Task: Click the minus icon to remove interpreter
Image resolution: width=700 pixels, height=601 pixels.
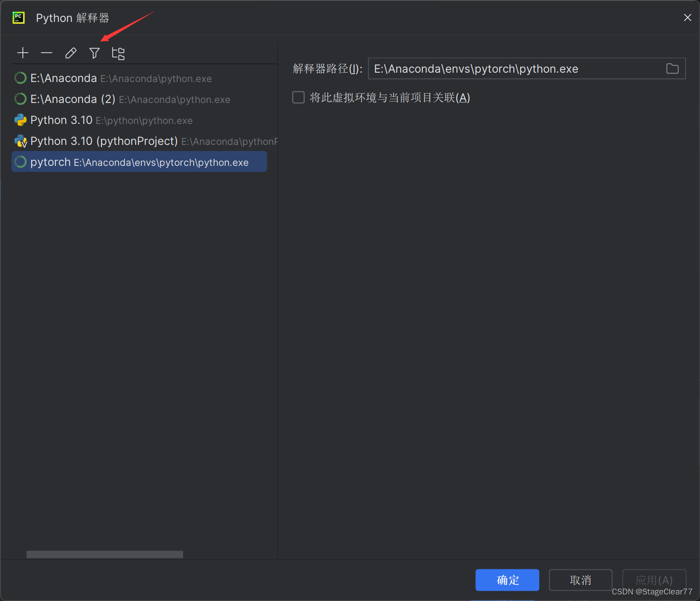Action: click(x=47, y=53)
